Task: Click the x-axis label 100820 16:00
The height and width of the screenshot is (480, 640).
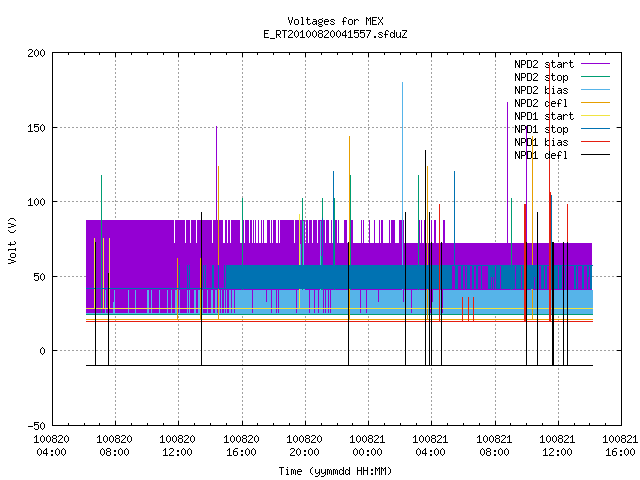Action: click(241, 446)
